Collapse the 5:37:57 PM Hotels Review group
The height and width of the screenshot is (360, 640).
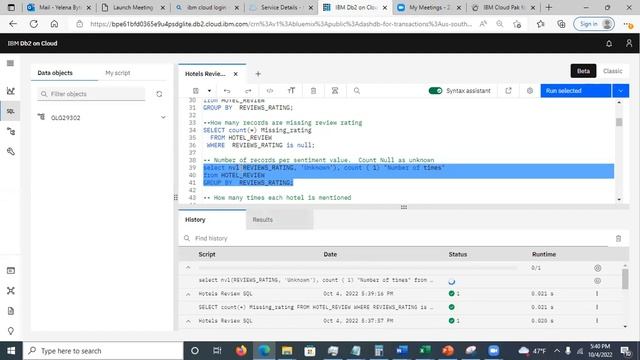tap(188, 321)
